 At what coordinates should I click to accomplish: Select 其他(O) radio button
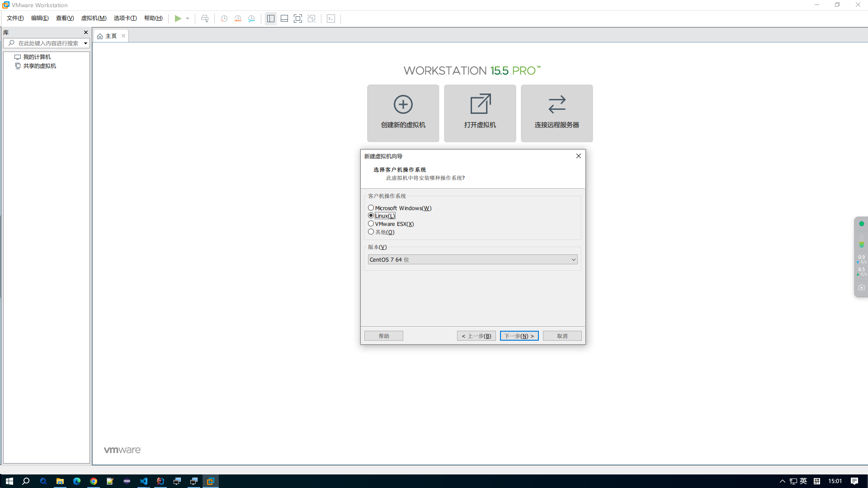[x=371, y=232]
